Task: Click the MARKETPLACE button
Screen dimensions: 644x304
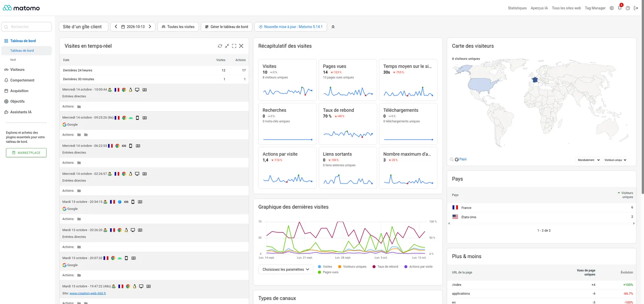Action: (x=26, y=153)
